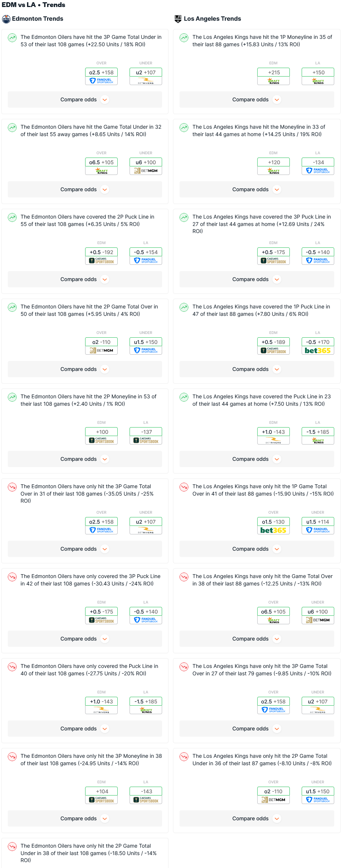This screenshot has width=342, height=868.
Task: Choose the +100 EDM 2P moneyline odds
Action: 101,432
